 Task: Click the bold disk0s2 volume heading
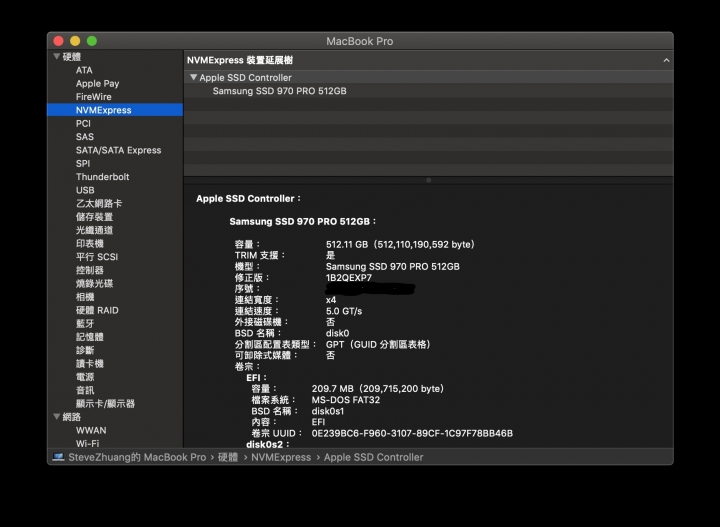point(268,444)
